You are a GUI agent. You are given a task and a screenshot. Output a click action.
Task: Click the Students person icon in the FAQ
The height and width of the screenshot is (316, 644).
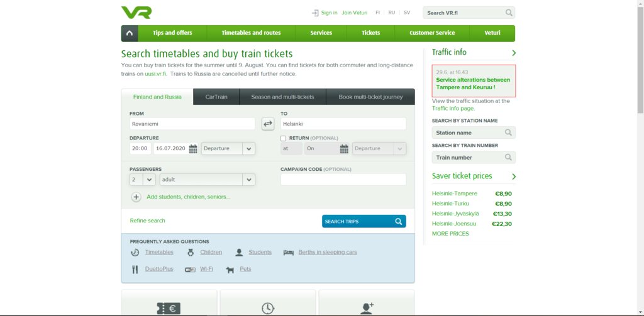pos(239,253)
